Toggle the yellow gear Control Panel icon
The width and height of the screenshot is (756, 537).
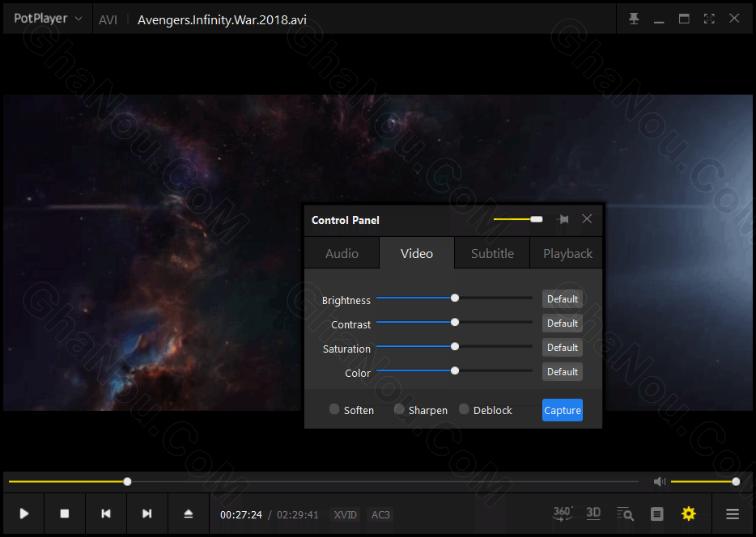point(689,514)
